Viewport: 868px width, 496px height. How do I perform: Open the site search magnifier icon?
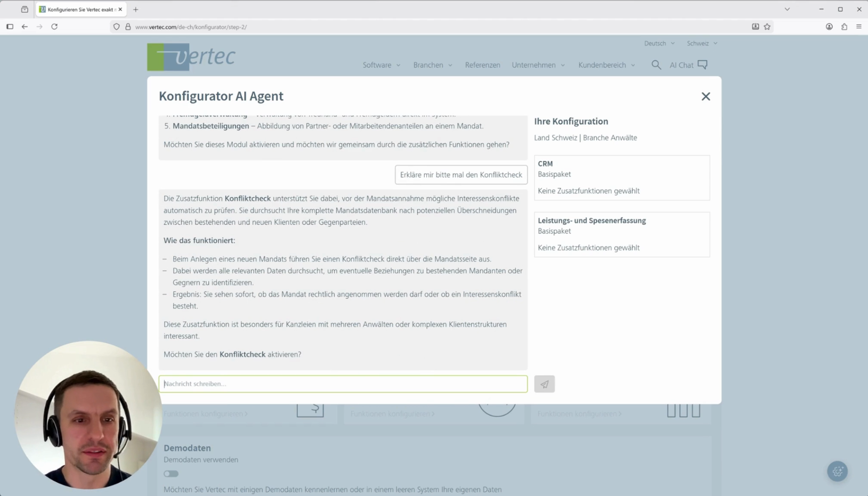point(656,65)
